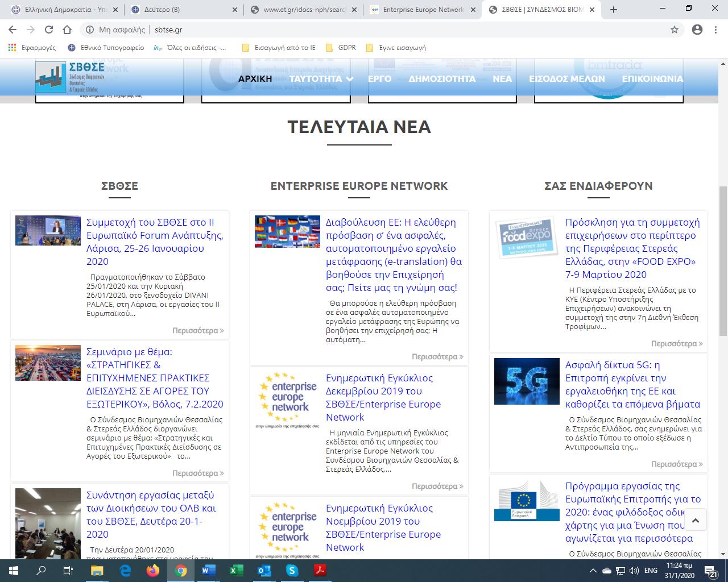The height and width of the screenshot is (582, 728).
Task: Expand the ΤΑΥΤΟΤΗΤΑ dropdown menu
Action: point(321,79)
